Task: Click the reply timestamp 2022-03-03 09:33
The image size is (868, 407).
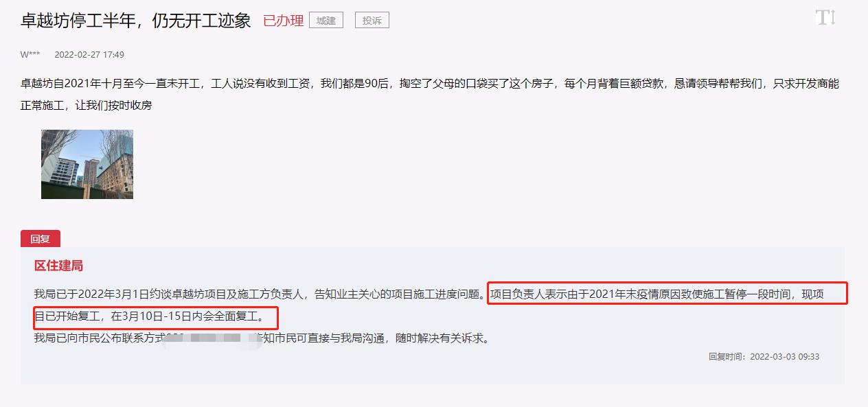Action: click(x=784, y=357)
